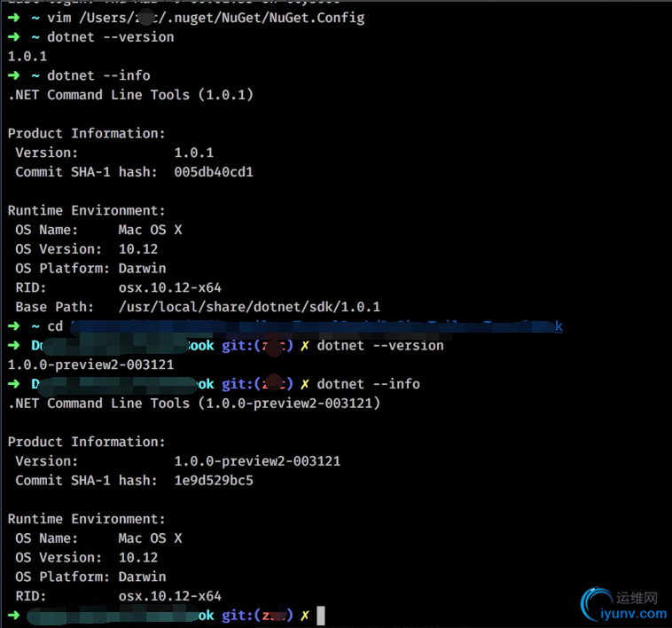This screenshot has width=672, height=628.
Task: Click commit hash '1e9d529bc5'
Action: (x=214, y=481)
